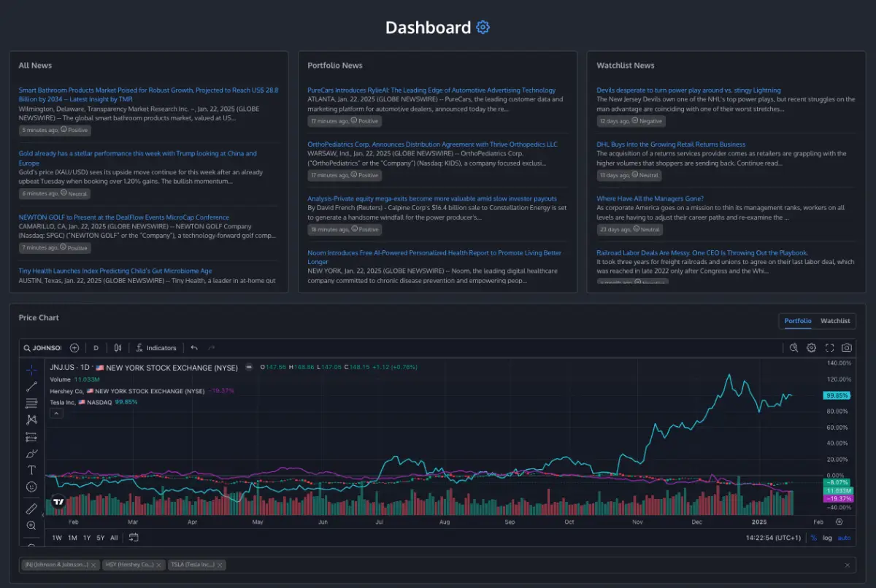
Task: Toggle auto scale on price axis
Action: (x=844, y=538)
